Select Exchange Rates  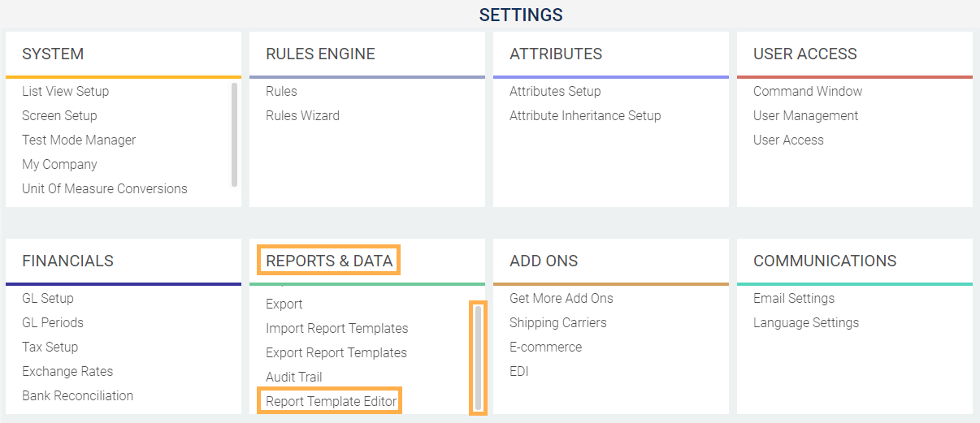coord(67,372)
